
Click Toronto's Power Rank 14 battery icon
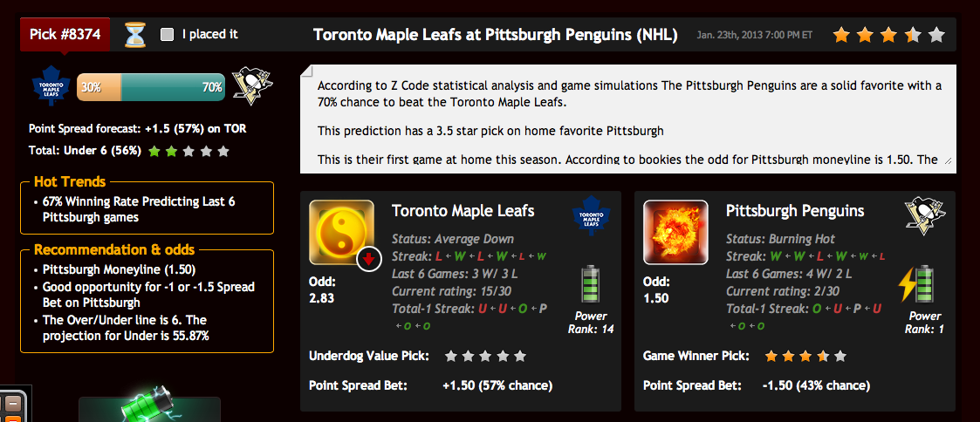point(590,284)
